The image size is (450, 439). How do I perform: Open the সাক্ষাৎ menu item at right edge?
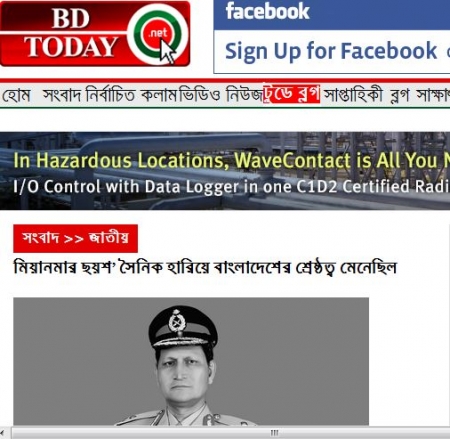tap(433, 95)
